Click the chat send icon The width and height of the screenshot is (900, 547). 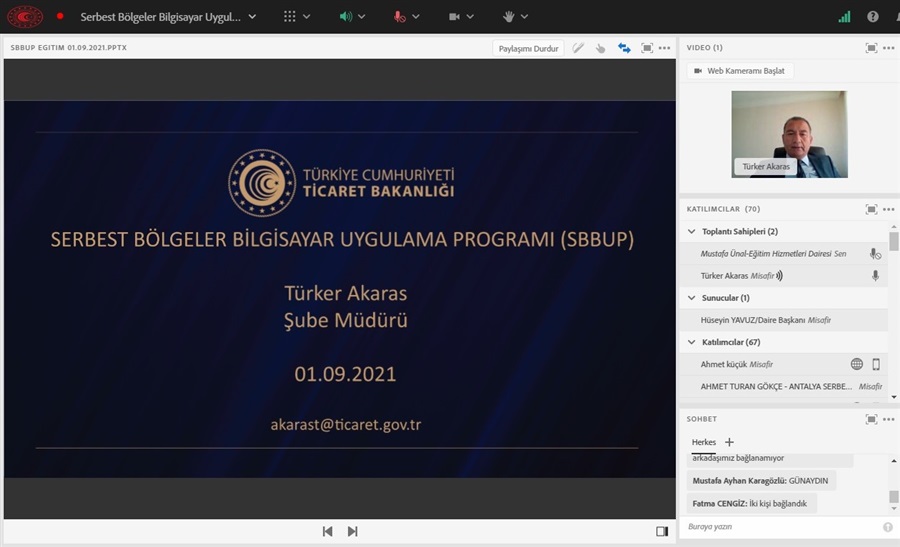coord(887,527)
